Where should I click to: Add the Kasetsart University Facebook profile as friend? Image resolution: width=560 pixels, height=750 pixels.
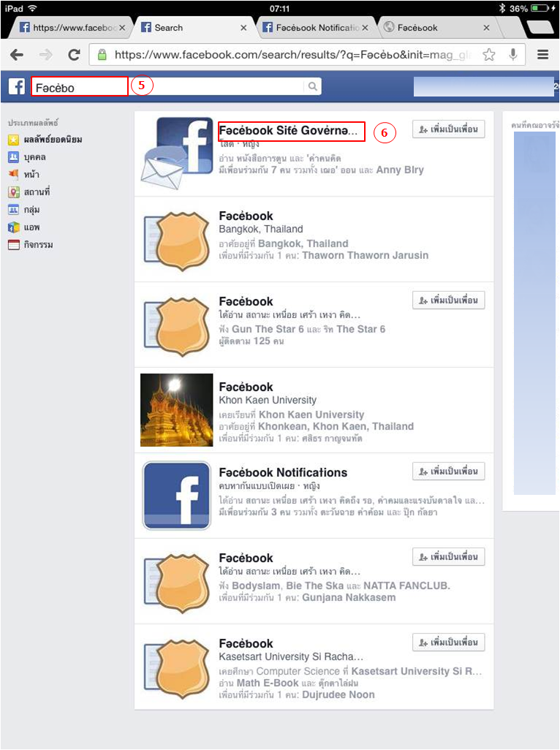449,643
